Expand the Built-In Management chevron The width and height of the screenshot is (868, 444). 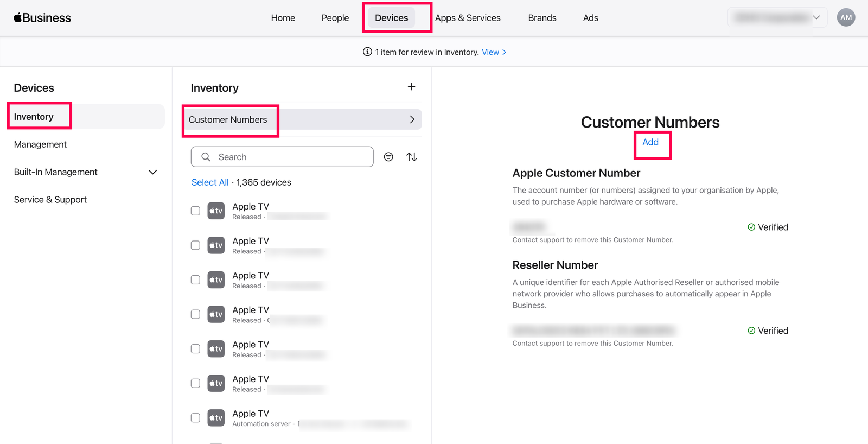153,172
